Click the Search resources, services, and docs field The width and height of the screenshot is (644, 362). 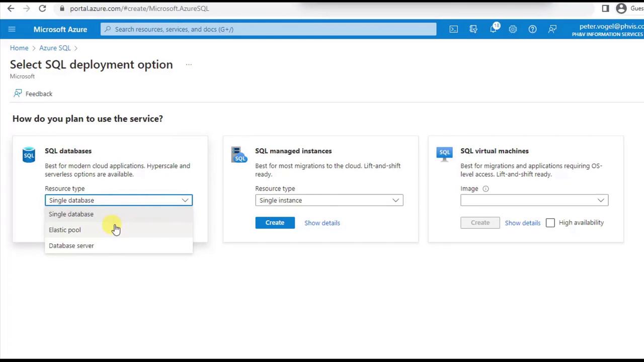click(x=269, y=29)
